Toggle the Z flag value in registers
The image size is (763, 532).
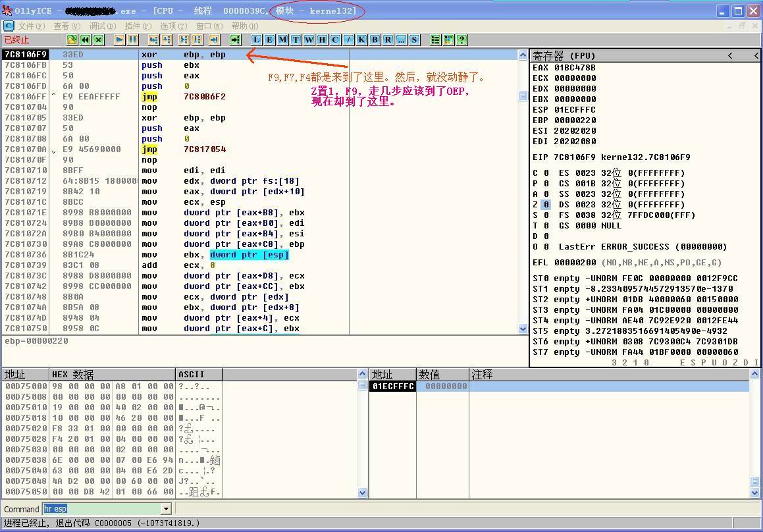pos(546,205)
